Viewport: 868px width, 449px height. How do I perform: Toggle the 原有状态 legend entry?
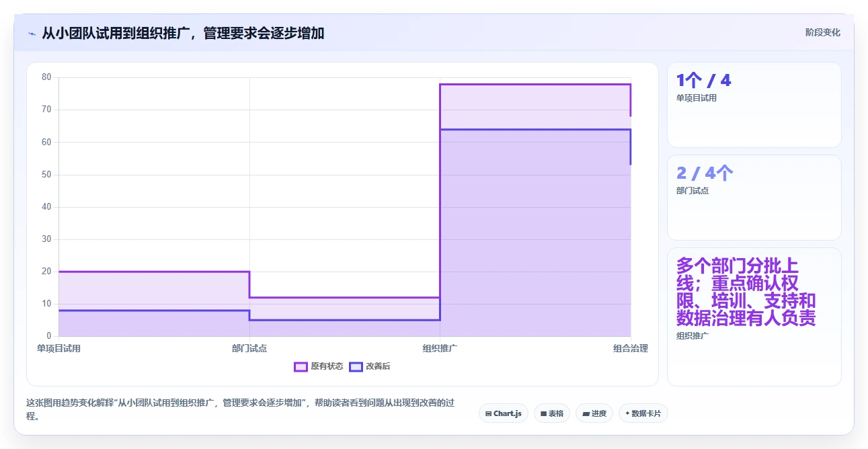click(x=319, y=366)
